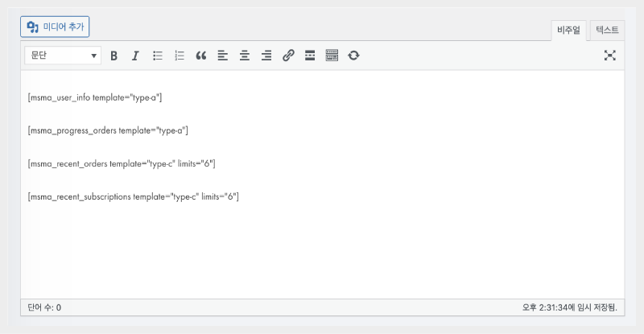The width and height of the screenshot is (644, 334).
Task: Switch to the 비주얼 editor tab
Action: pos(569,30)
